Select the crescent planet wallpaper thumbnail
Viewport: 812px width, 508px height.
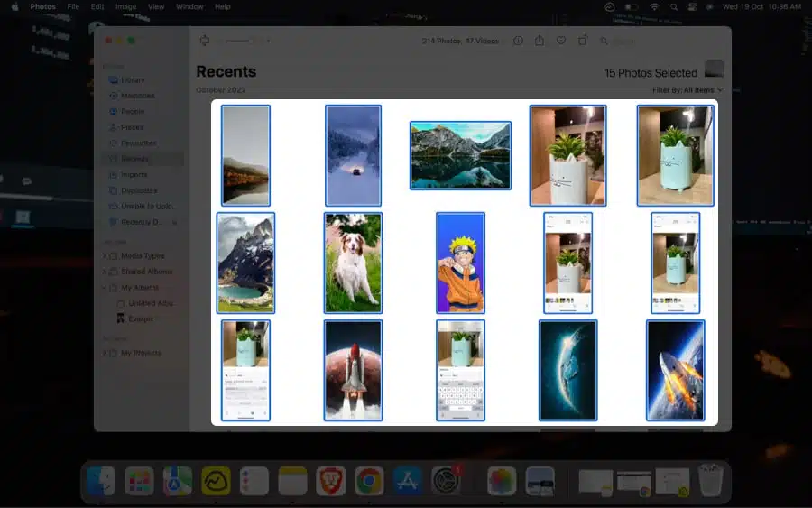click(568, 370)
